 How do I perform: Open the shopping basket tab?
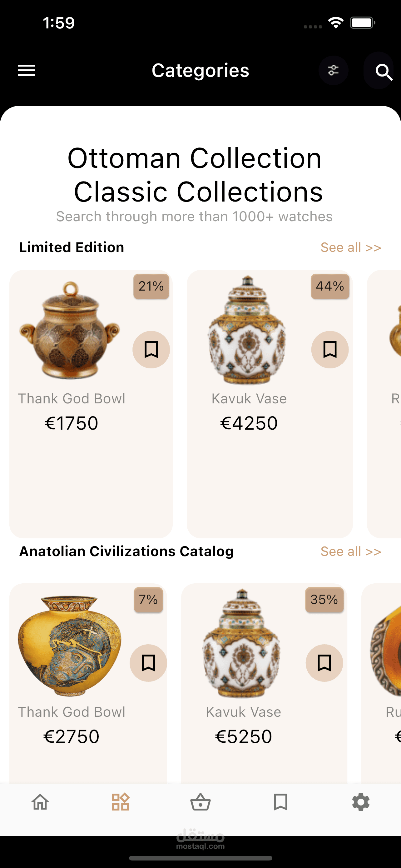point(200,802)
